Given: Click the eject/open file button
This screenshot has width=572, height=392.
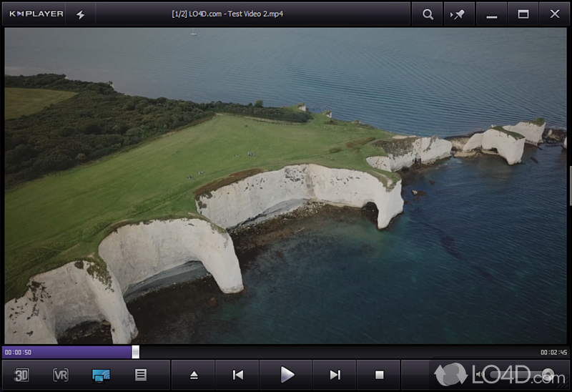Looking at the screenshot, I should click(194, 375).
